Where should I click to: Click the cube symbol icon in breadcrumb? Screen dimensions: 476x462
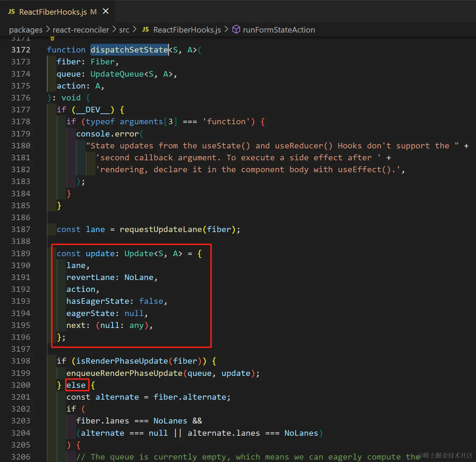pos(236,29)
